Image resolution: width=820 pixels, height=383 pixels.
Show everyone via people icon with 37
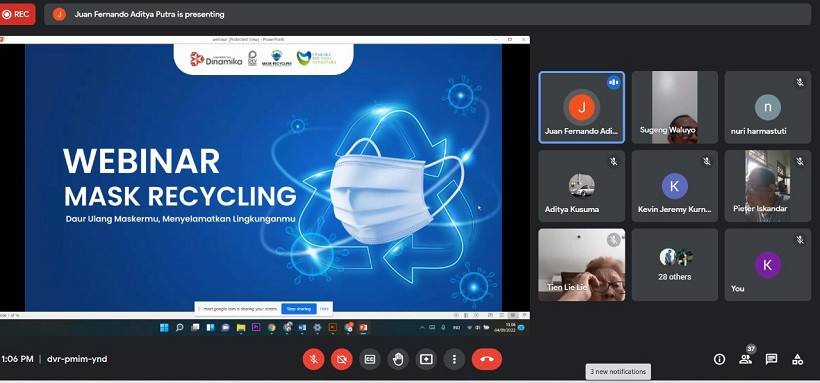pos(746,358)
